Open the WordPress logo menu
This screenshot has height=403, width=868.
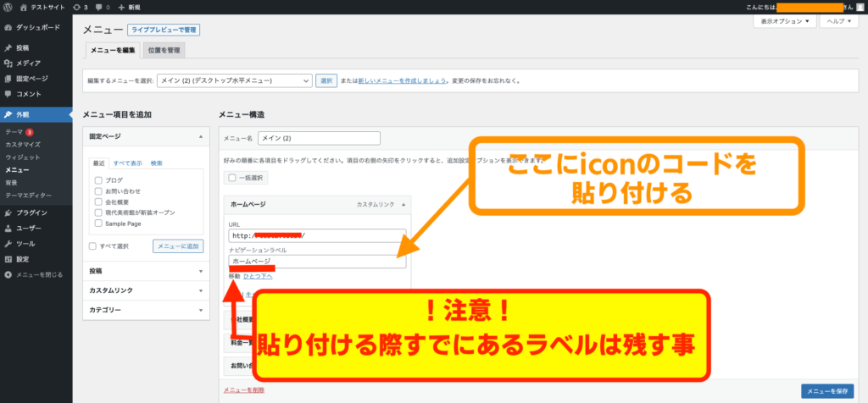(x=8, y=7)
